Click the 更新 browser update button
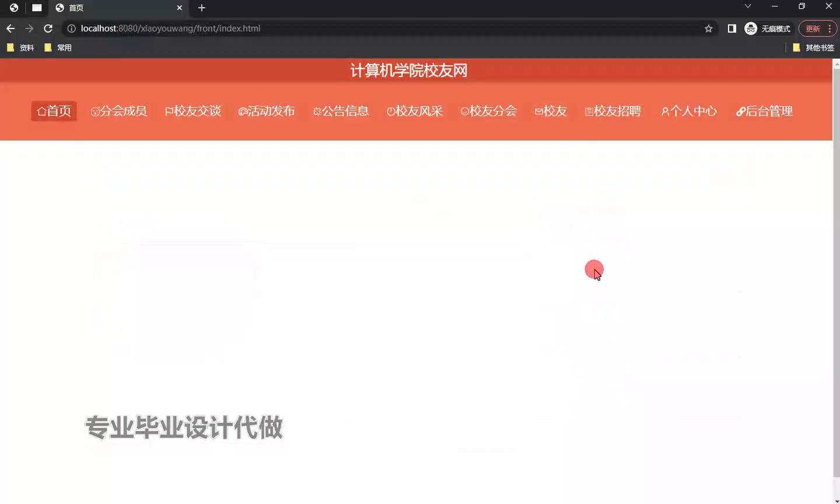Screen dimensions: 840x504 point(813,29)
